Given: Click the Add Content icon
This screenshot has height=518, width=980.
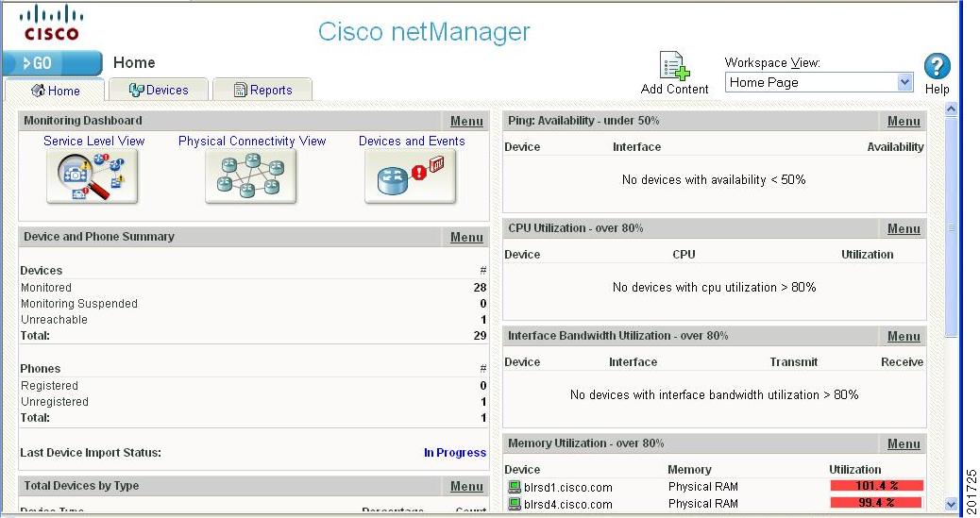Looking at the screenshot, I should click(x=674, y=66).
